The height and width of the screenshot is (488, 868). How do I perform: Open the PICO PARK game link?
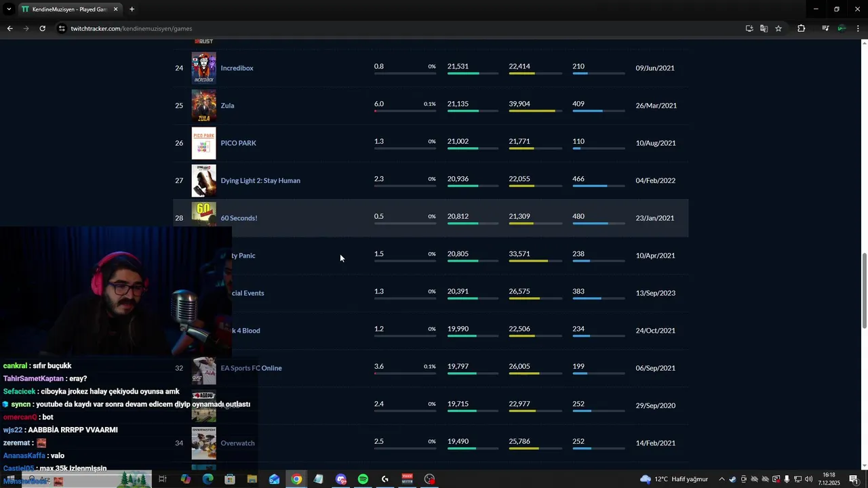click(x=238, y=143)
